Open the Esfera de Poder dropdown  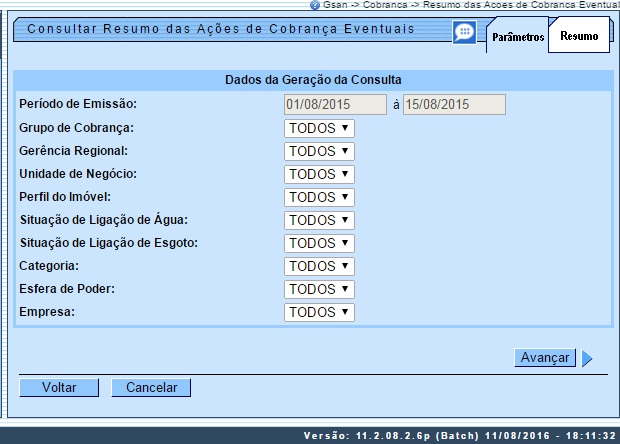pos(319,289)
